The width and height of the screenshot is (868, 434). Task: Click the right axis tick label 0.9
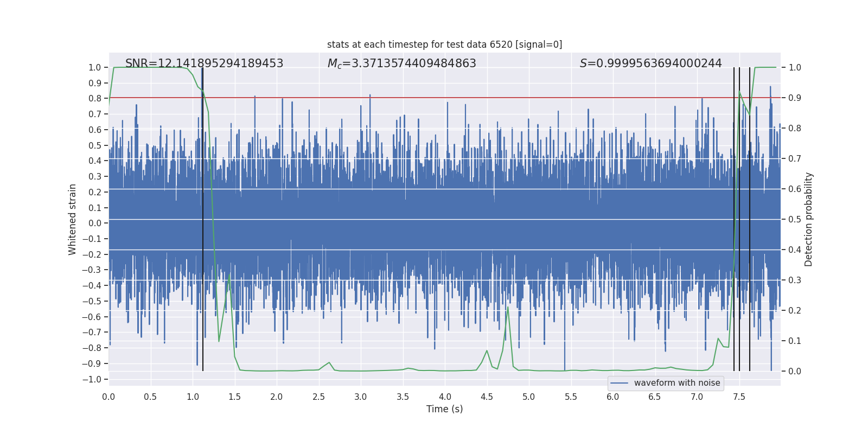click(x=795, y=98)
